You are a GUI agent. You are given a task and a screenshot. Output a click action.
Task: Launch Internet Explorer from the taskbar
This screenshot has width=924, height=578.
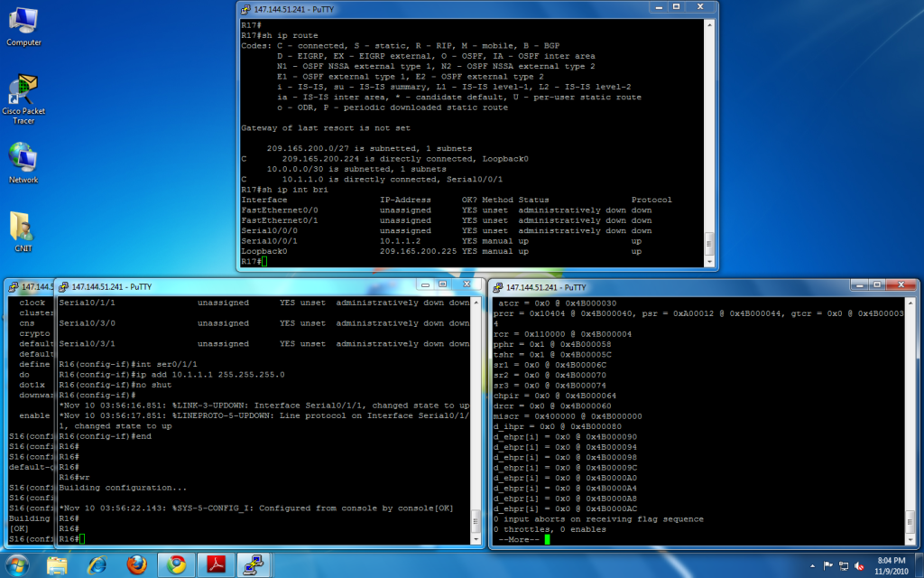[97, 564]
